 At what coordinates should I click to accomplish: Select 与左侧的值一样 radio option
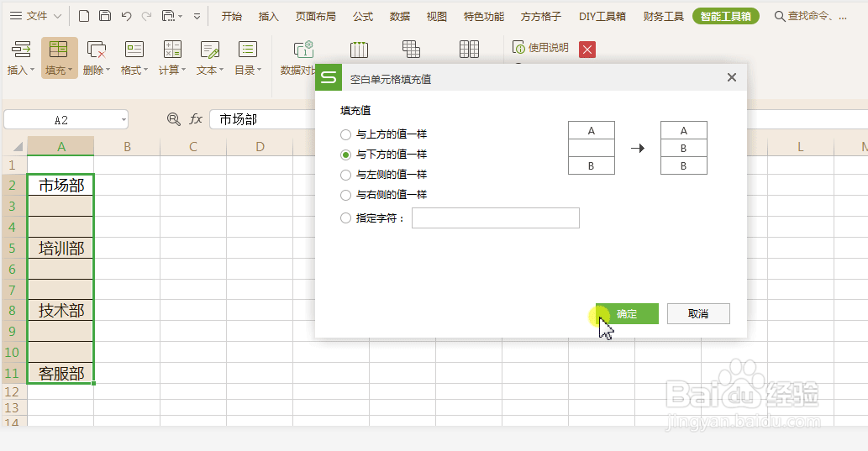pyautogui.click(x=345, y=175)
